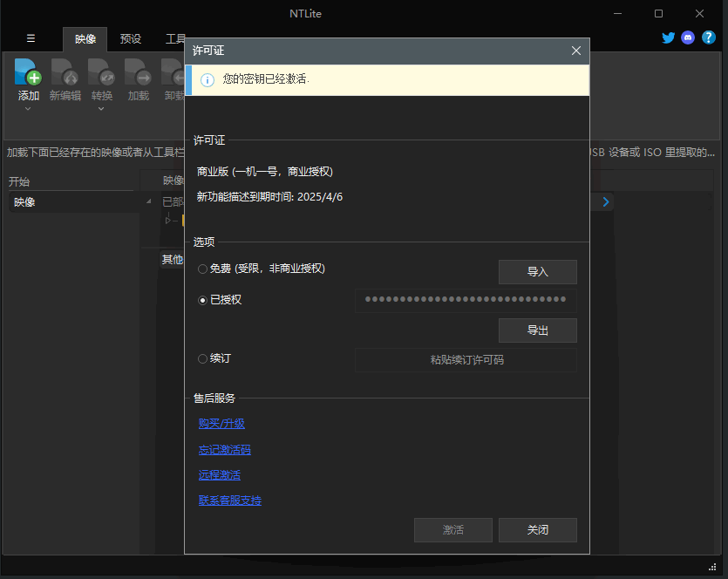Switch to the 预设 tab
Image resolution: width=728 pixels, height=579 pixels.
pos(131,39)
